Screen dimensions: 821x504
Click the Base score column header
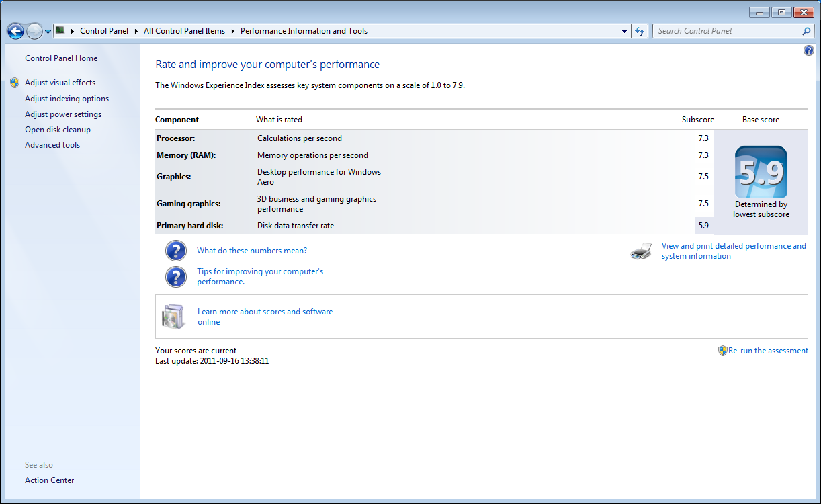tap(761, 120)
